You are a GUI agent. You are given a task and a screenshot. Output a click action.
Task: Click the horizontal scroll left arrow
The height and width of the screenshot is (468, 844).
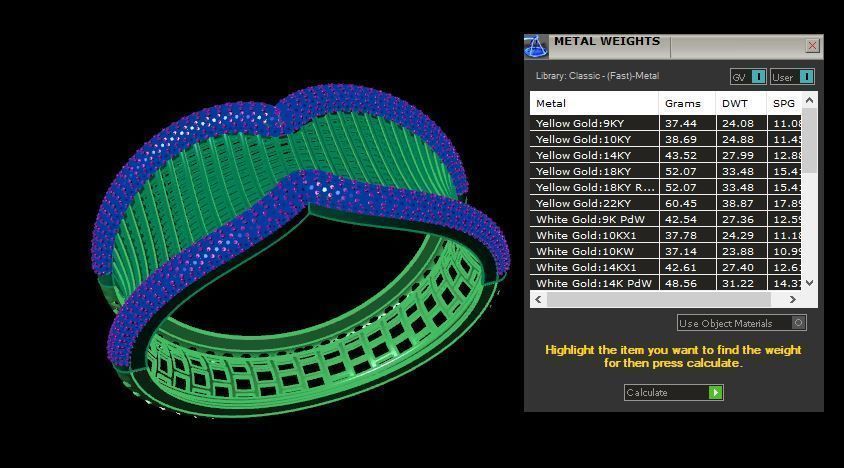click(538, 299)
